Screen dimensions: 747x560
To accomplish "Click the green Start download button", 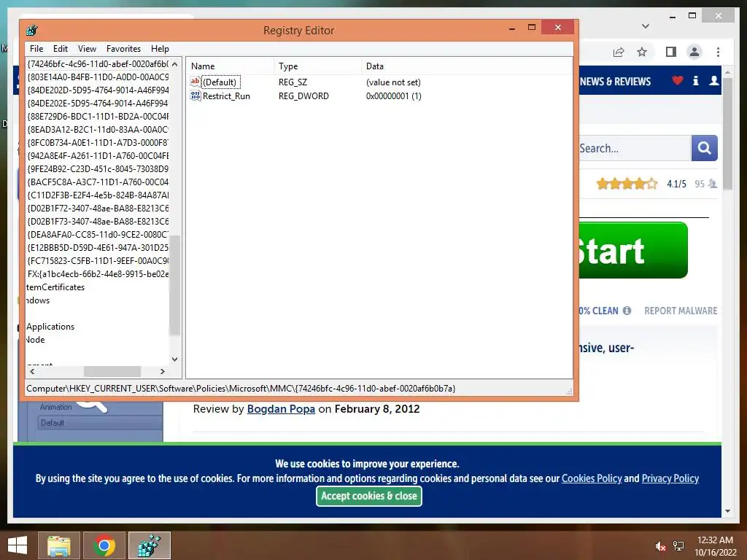I will pos(633,250).
